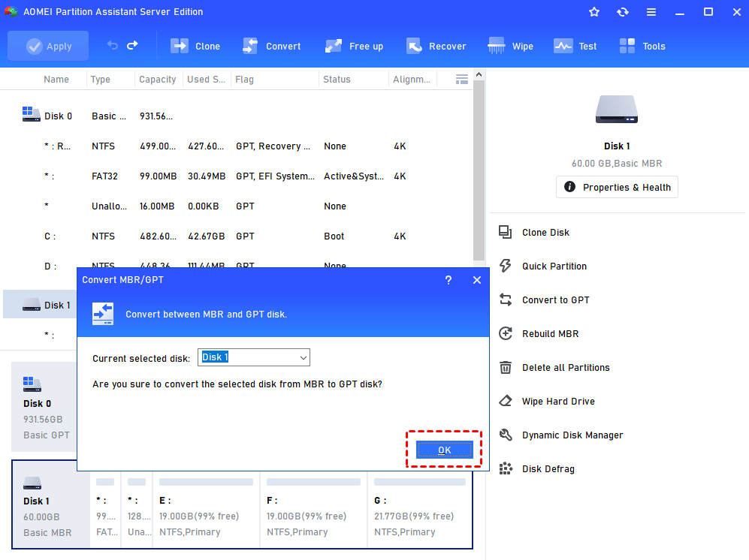This screenshot has height=560, width=749.
Task: Click the convert icon in the dialog header
Action: [x=103, y=314]
